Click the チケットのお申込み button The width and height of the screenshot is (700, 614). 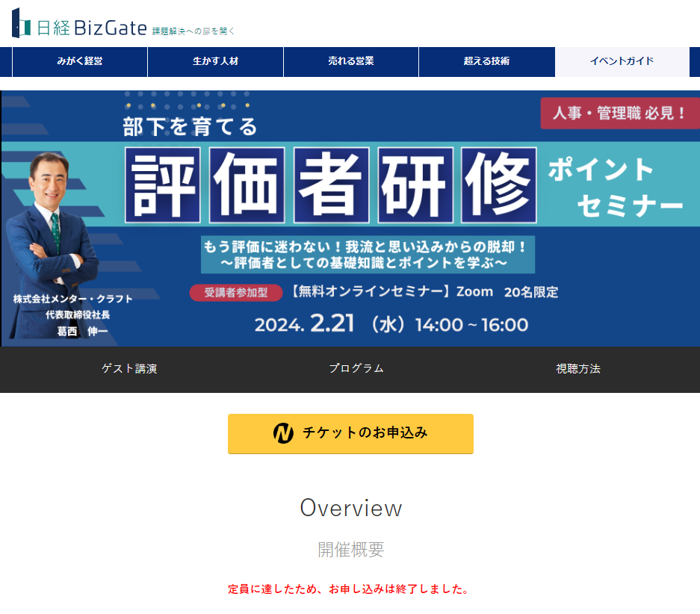350,434
